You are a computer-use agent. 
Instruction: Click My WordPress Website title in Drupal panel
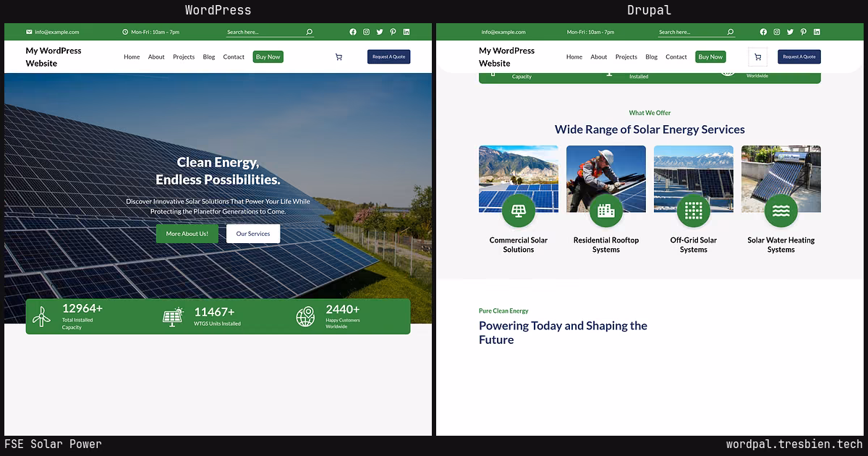[x=506, y=56]
